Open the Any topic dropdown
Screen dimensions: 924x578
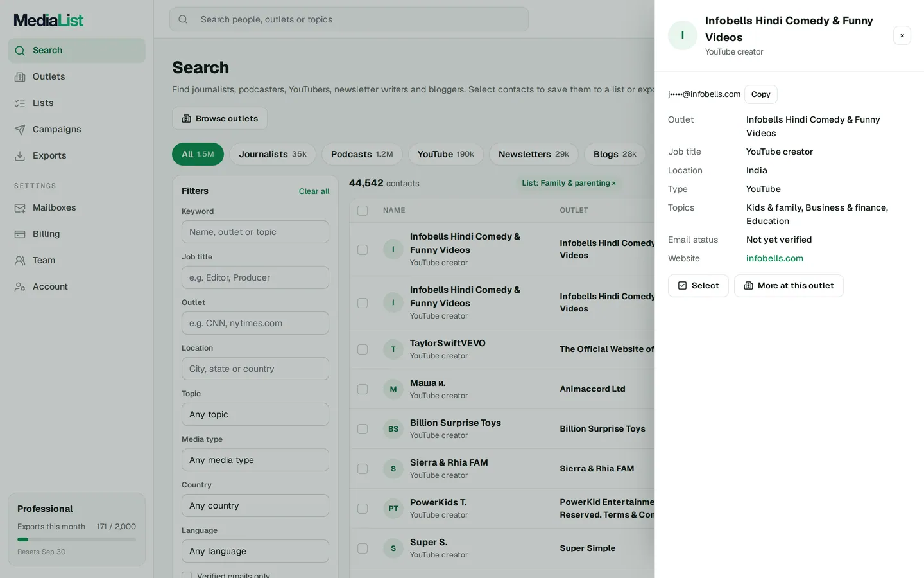point(255,414)
